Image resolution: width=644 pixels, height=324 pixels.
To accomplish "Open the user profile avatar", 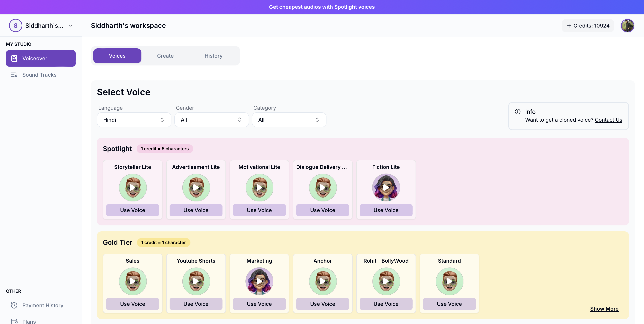I will (x=627, y=26).
